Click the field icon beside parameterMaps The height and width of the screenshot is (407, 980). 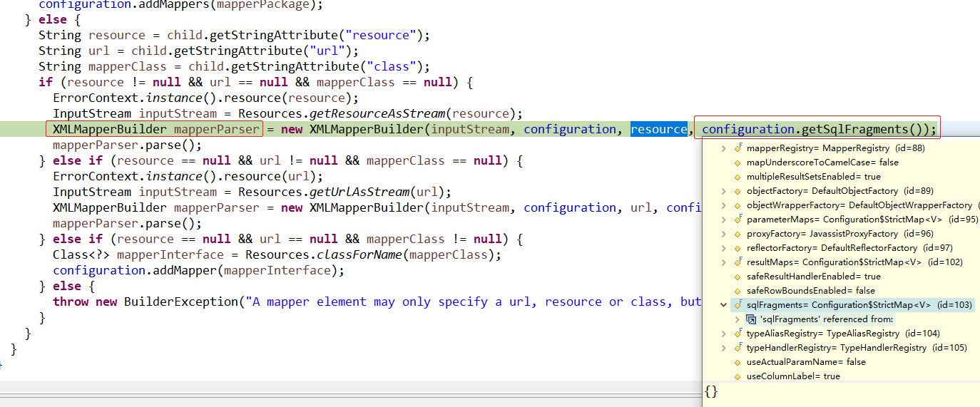pyautogui.click(x=739, y=220)
